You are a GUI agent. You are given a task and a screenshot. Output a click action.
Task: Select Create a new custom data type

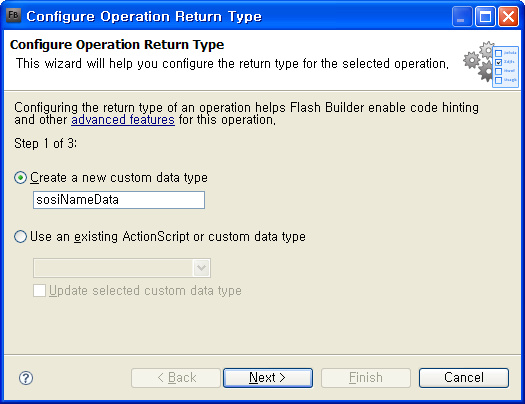[x=20, y=178]
